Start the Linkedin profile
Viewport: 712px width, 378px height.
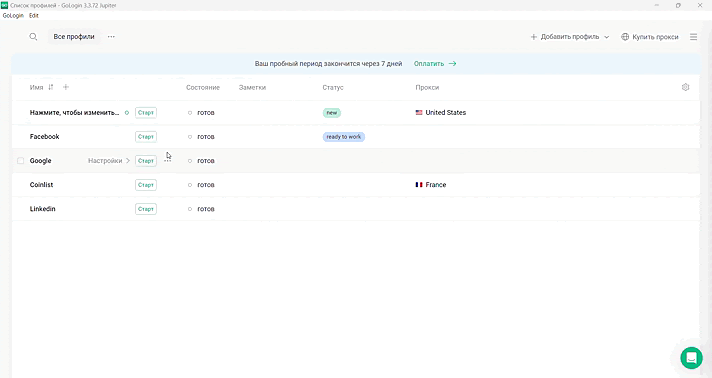point(146,209)
